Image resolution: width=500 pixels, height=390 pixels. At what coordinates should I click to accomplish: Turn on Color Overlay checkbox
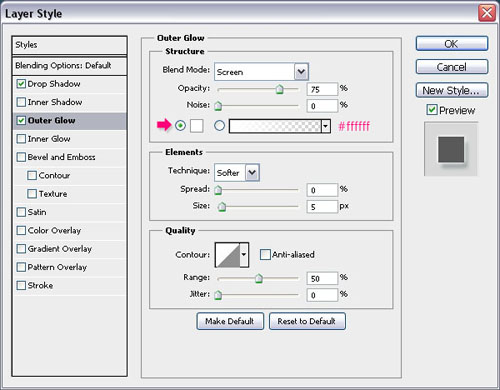click(x=21, y=230)
